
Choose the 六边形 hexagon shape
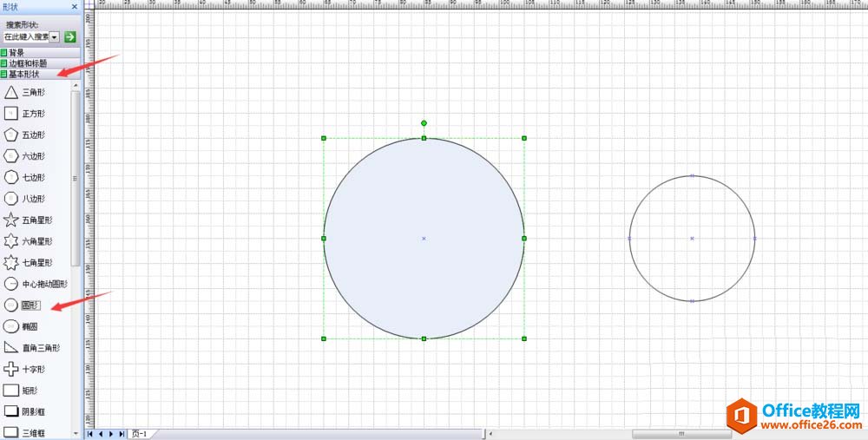tap(24, 156)
